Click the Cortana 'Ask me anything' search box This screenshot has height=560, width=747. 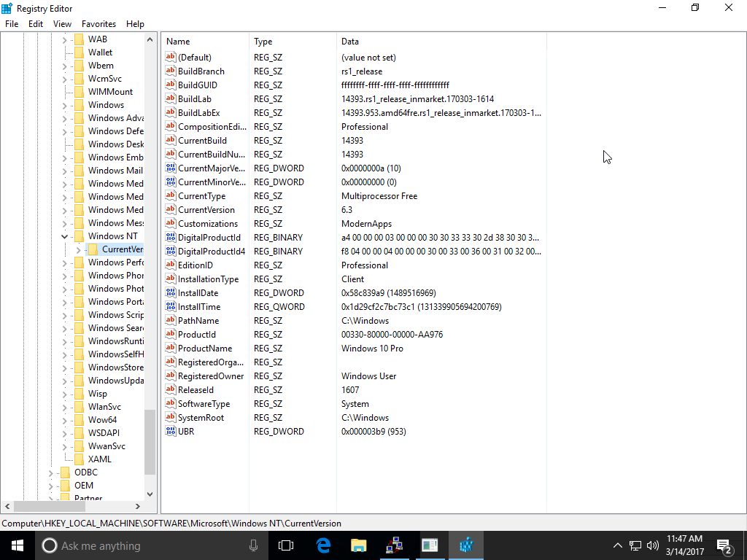[151, 545]
